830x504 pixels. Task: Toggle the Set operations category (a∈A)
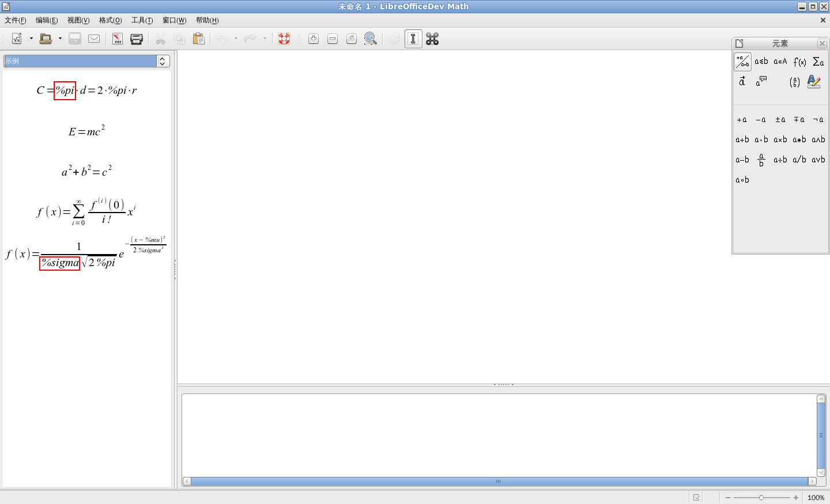pyautogui.click(x=780, y=62)
